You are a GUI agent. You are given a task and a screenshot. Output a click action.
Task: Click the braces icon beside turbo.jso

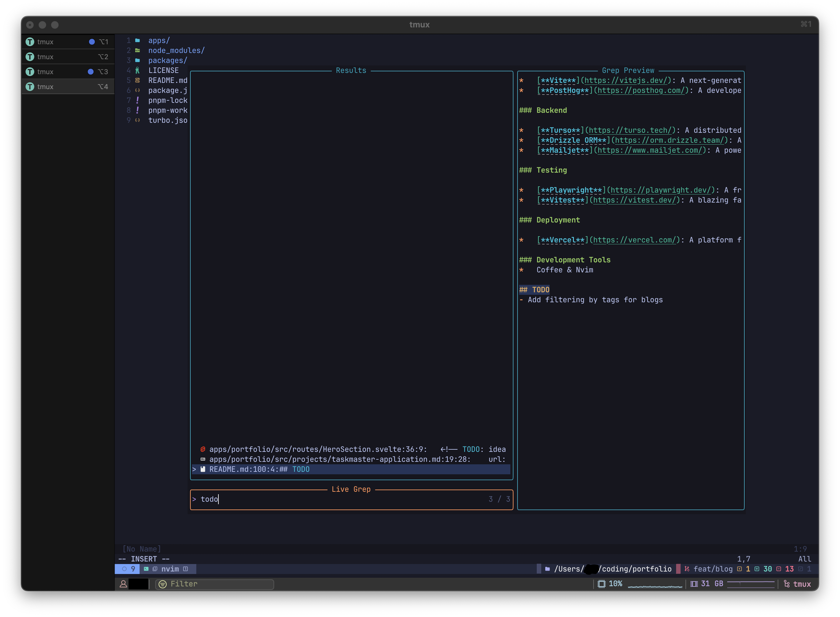click(137, 120)
